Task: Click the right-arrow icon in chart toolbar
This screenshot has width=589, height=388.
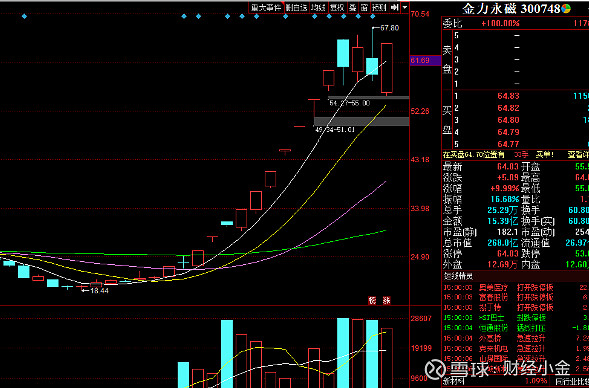Action: (x=394, y=8)
